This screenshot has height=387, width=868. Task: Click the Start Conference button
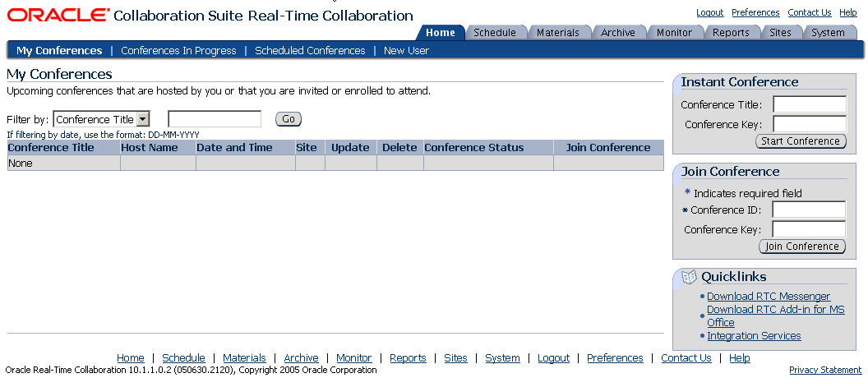pyautogui.click(x=801, y=141)
